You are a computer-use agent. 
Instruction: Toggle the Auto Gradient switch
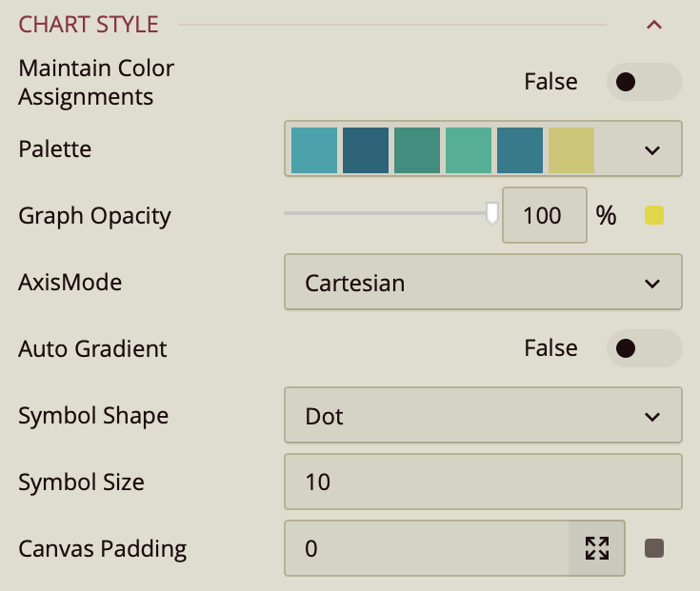pyautogui.click(x=644, y=348)
